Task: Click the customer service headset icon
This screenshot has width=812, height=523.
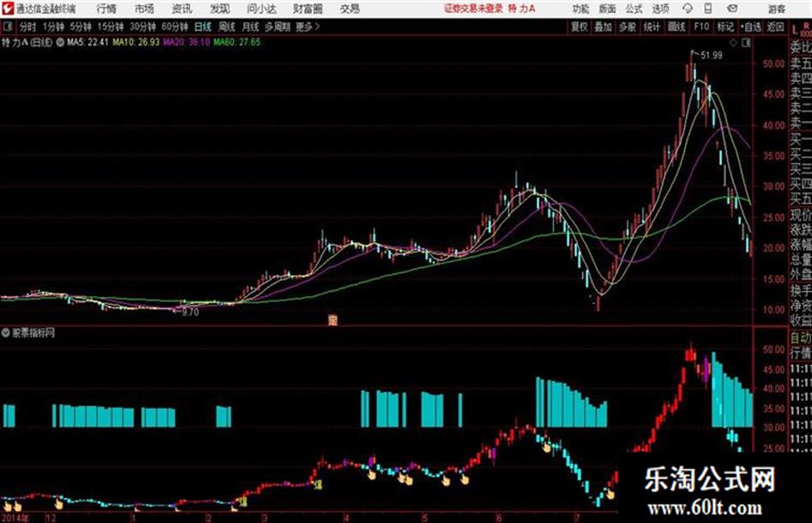Action: (687, 9)
